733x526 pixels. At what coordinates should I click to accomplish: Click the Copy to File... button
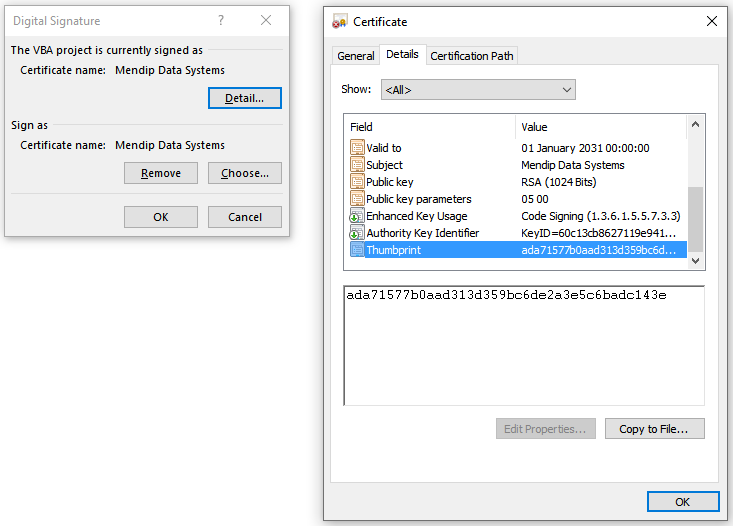pos(654,429)
